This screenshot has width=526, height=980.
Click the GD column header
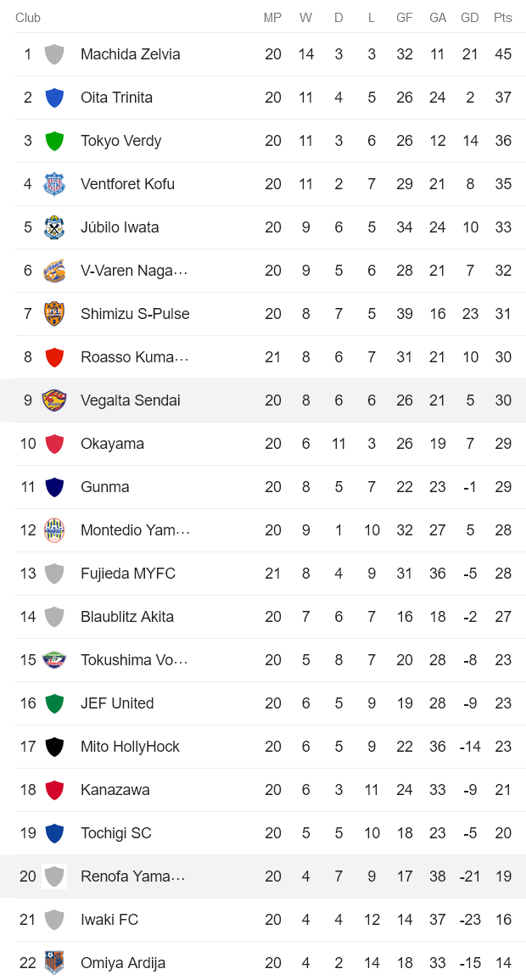tap(469, 17)
